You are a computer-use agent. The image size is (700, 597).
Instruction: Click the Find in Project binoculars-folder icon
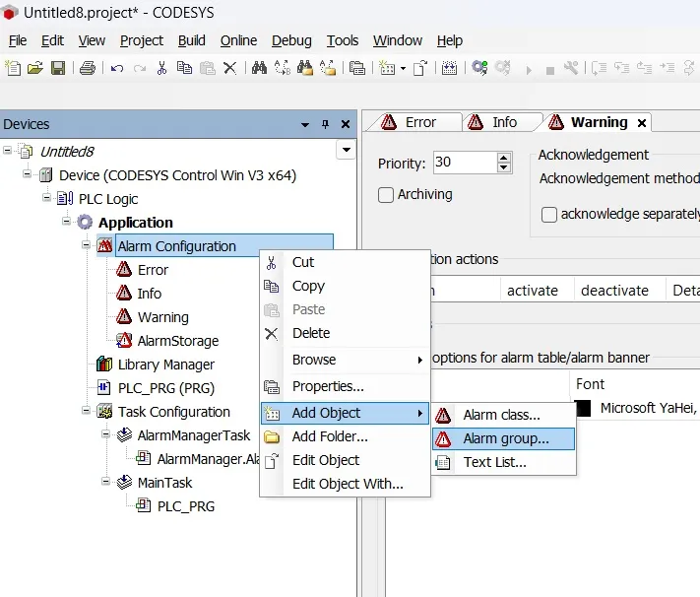click(x=305, y=68)
